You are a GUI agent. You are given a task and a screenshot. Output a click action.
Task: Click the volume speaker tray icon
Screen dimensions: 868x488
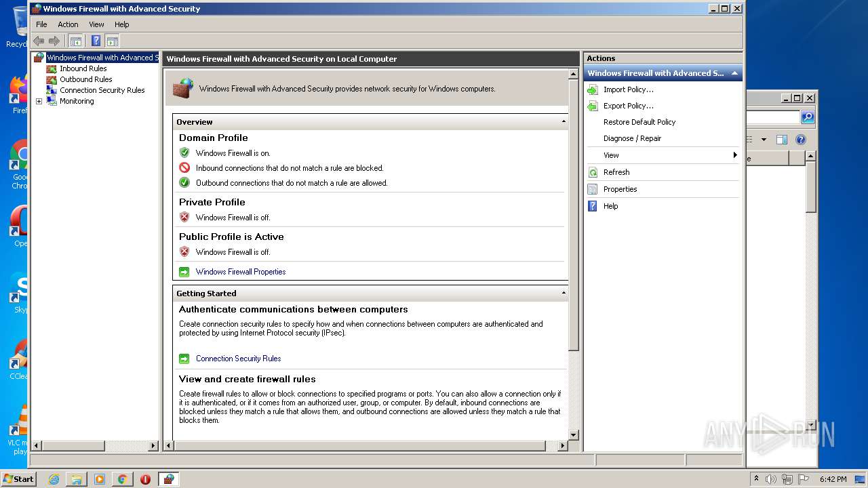click(x=771, y=479)
